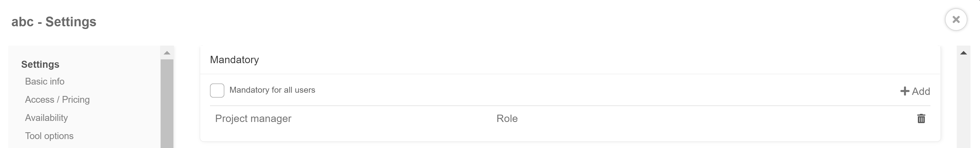This screenshot has width=980, height=148.
Task: Click the gray sidebar scrollbar thumb
Action: tap(167, 104)
